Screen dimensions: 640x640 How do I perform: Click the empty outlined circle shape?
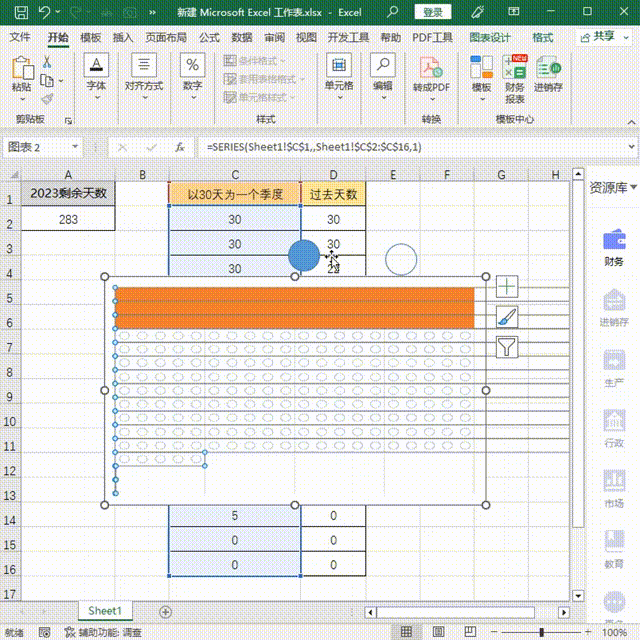click(x=401, y=260)
